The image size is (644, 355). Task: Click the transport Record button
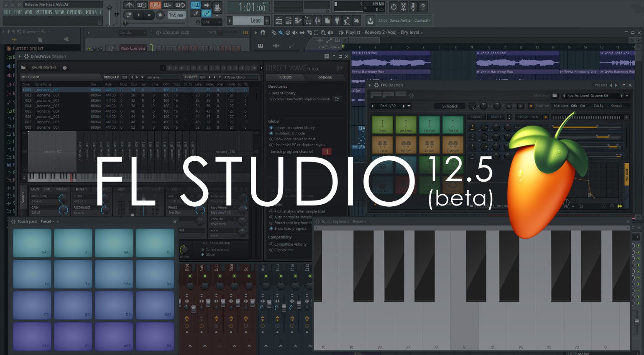point(160,15)
